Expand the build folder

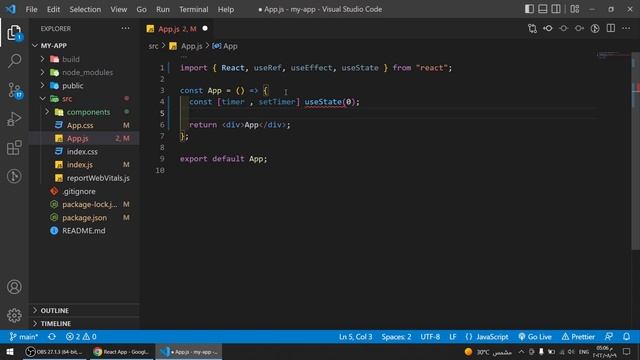(x=84, y=59)
